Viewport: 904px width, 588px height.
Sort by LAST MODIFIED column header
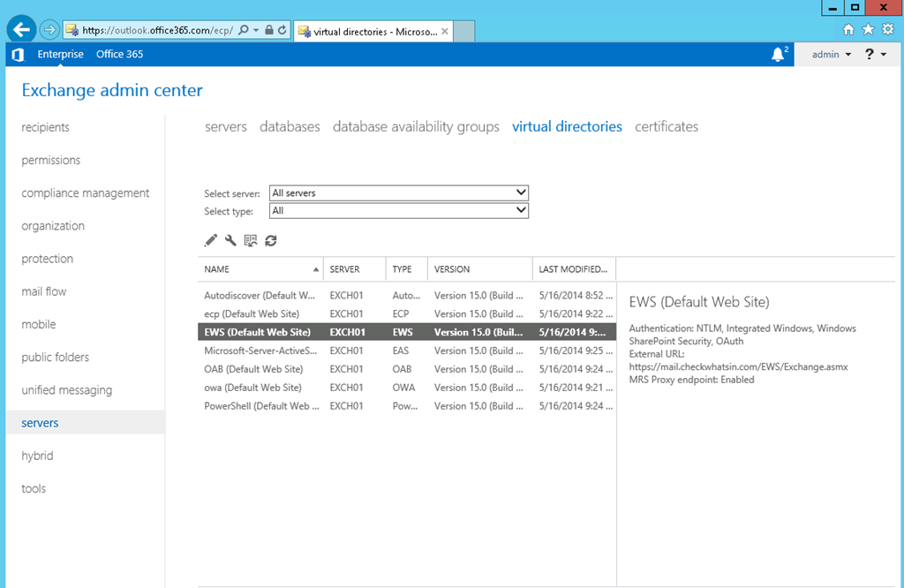[574, 269]
